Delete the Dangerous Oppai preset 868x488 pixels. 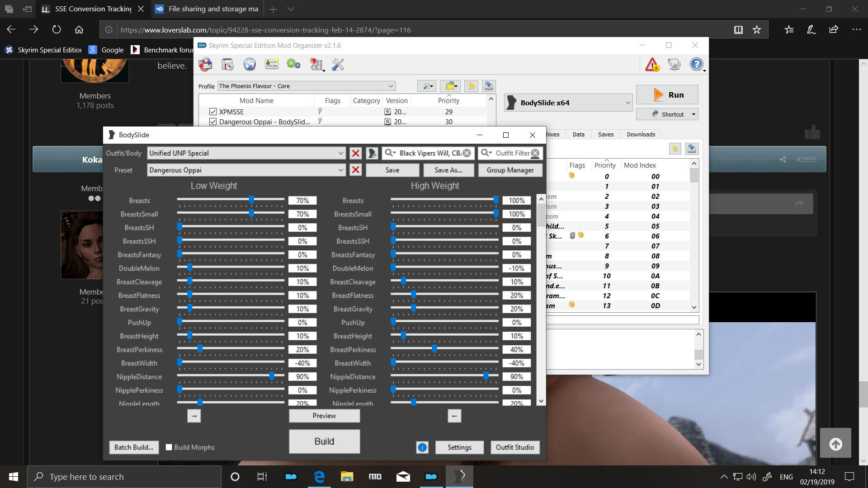pos(356,170)
